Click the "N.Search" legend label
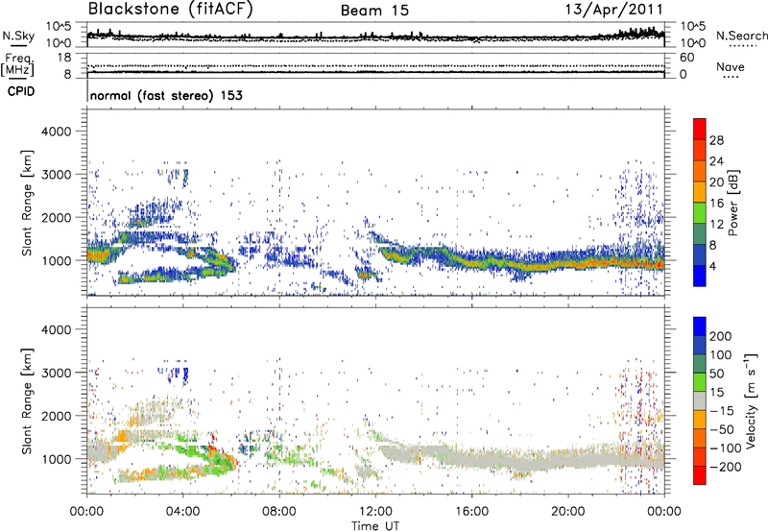The image size is (768, 532). [741, 36]
